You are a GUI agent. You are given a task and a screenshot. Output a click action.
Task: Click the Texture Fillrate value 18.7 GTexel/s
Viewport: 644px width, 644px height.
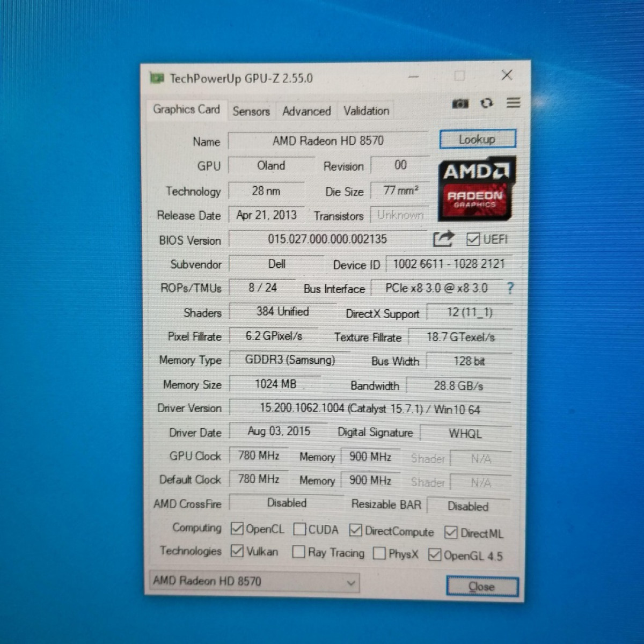pos(460,337)
